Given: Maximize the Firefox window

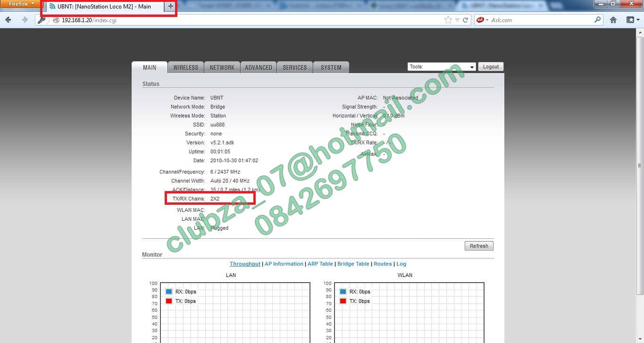Looking at the screenshot, I should click(x=613, y=4).
